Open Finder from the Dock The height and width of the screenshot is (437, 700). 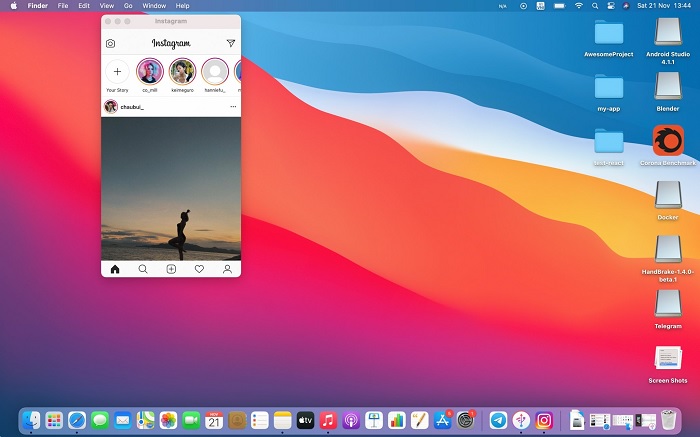(31, 420)
